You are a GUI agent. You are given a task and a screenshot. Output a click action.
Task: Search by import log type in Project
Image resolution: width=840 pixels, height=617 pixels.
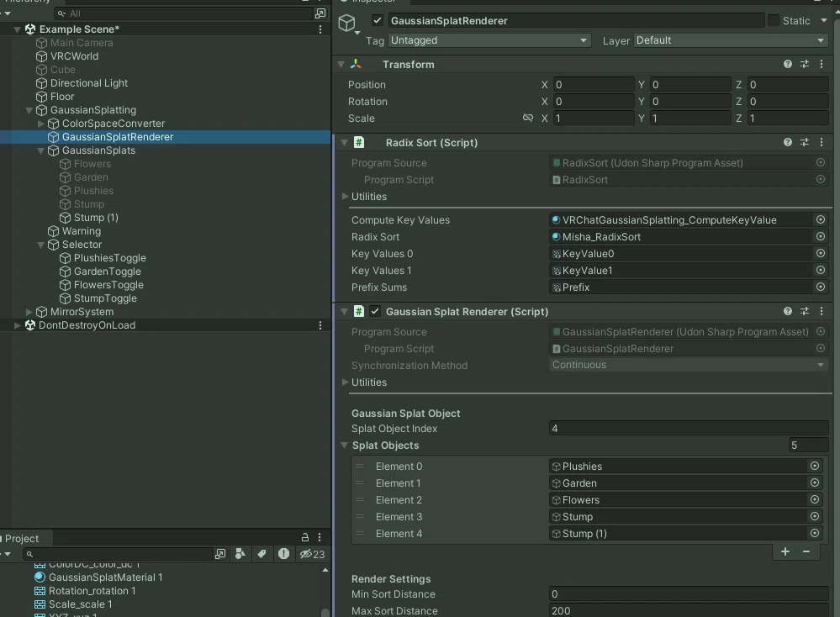283,554
